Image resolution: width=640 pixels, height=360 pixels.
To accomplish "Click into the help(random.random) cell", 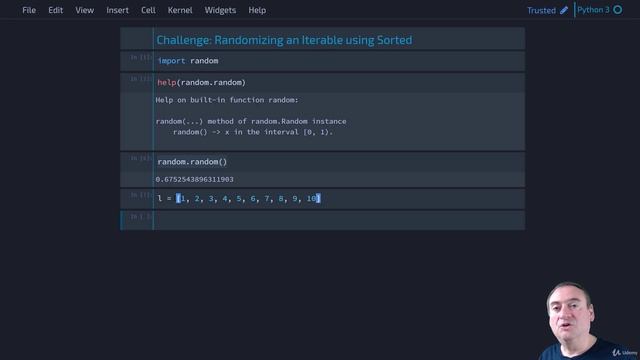I will [x=339, y=82].
